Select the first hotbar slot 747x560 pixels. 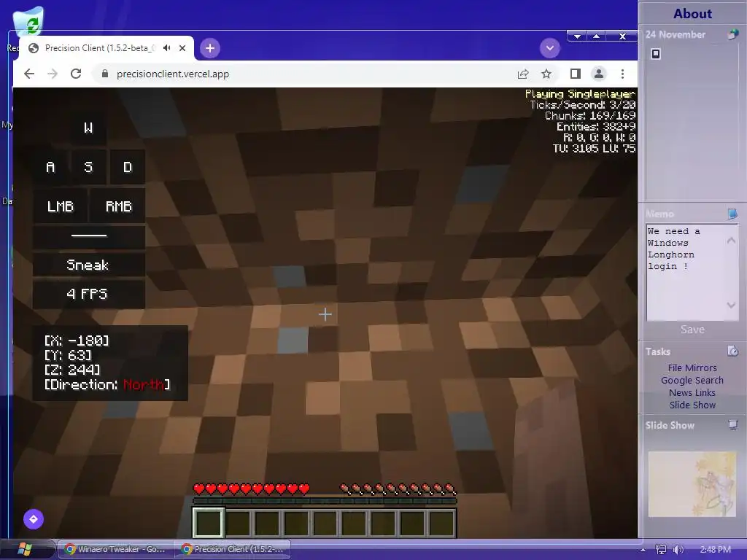(208, 522)
